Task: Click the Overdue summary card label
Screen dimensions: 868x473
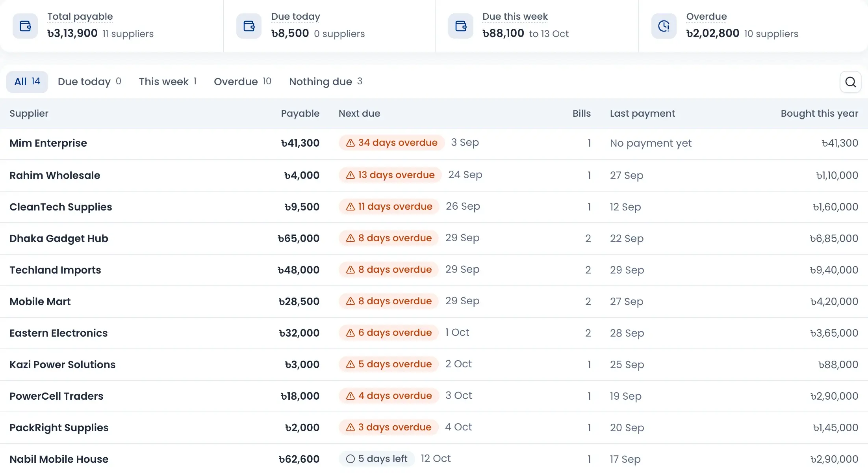Action: click(x=707, y=17)
